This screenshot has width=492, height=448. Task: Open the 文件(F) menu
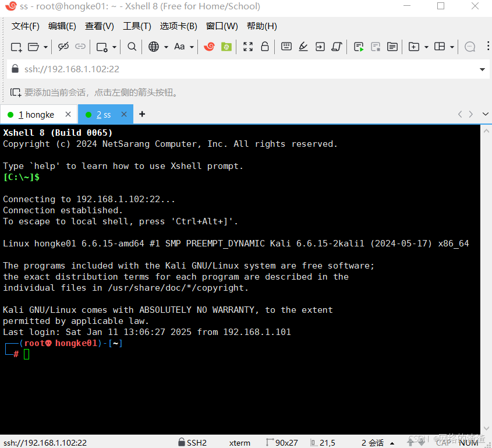click(26, 26)
